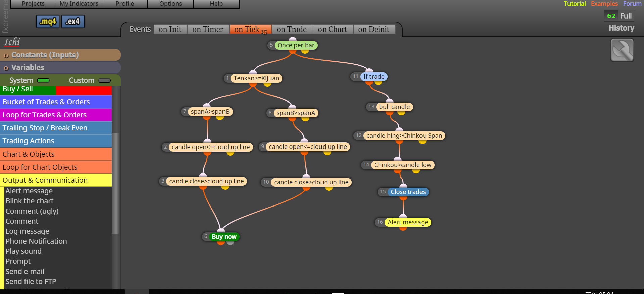Viewport: 644px width, 294px height.
Task: Select the Once per bar node
Action: pos(296,45)
